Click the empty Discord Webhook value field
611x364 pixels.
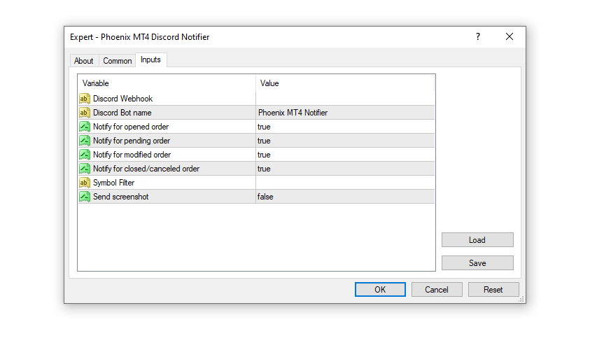pyautogui.click(x=345, y=99)
